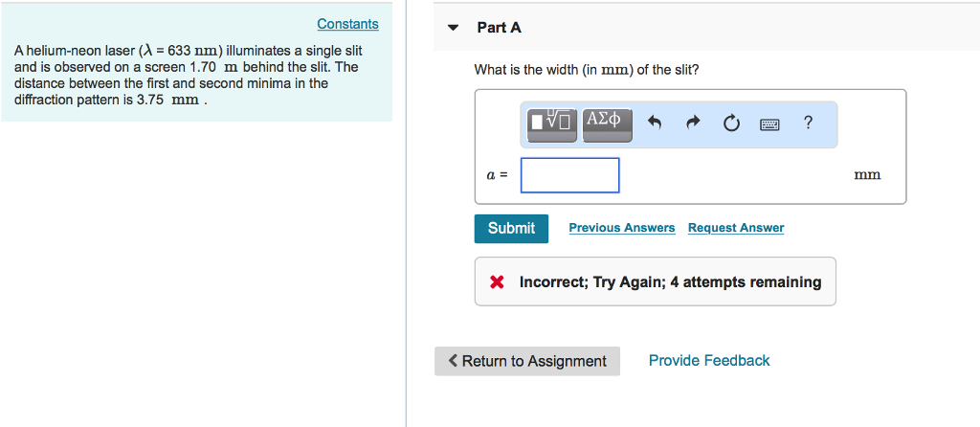Viewport: 980px width, 427px height.
Task: Return to Assignment
Action: tap(527, 361)
